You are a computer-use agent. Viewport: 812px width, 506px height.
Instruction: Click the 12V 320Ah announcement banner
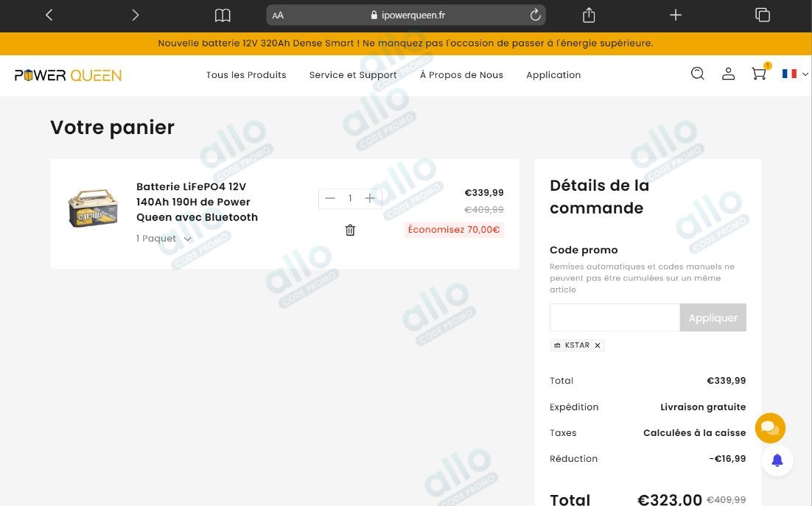click(405, 43)
